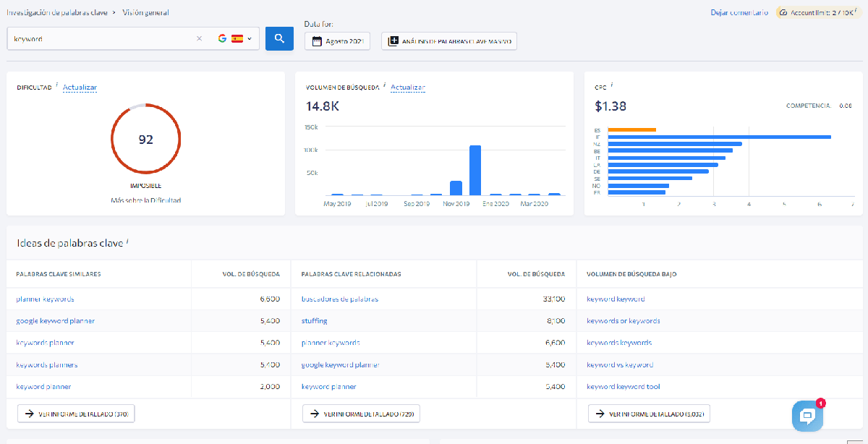Click the orange ES bar in CPC chart
This screenshot has height=444, width=868.
631,129
